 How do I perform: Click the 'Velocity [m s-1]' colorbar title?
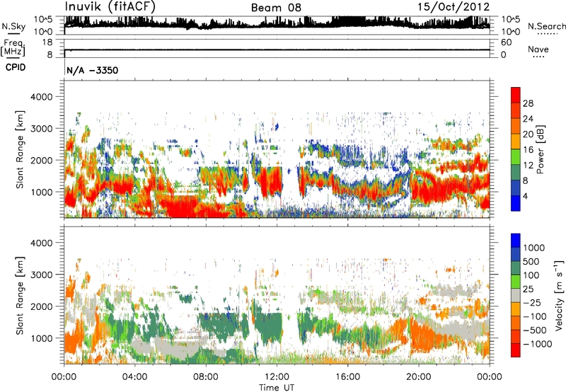point(559,295)
